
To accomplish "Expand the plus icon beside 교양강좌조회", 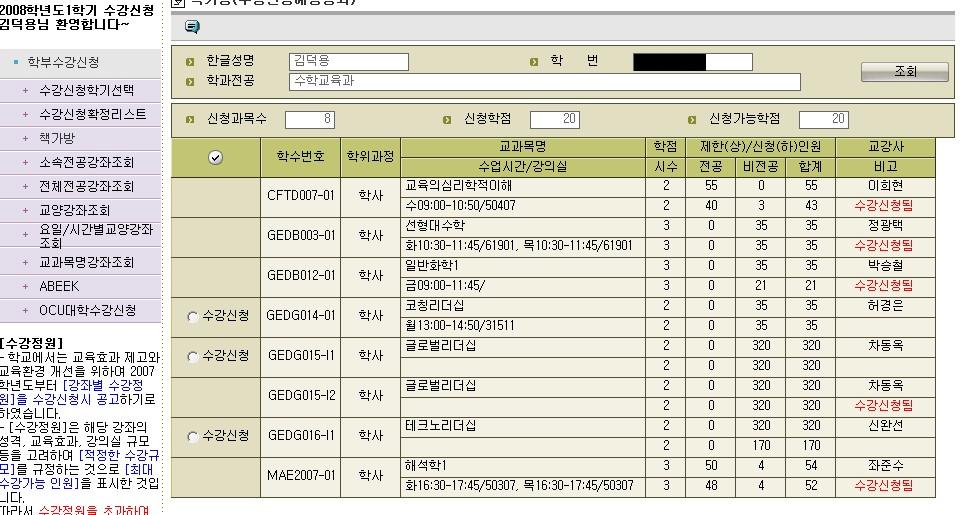I will [x=25, y=210].
